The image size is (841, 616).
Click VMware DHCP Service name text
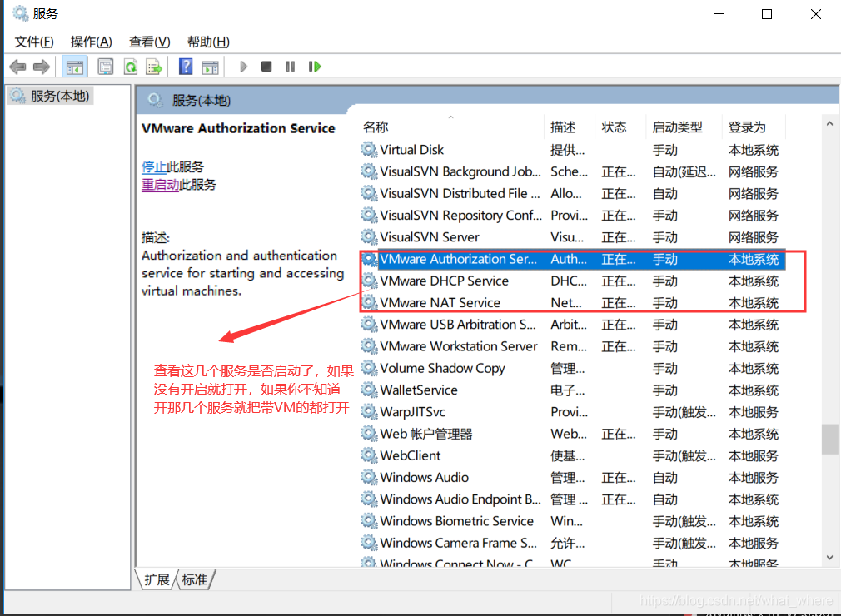(x=444, y=281)
